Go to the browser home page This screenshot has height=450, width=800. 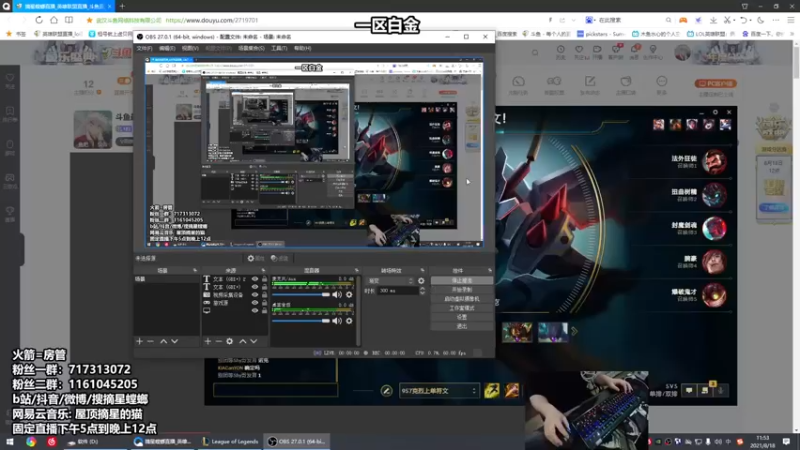[54, 20]
